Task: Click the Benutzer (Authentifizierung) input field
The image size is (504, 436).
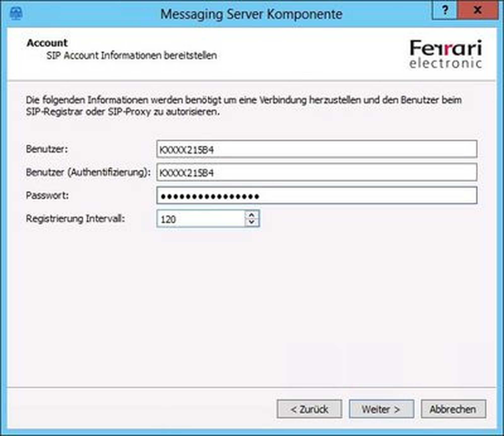Action: click(317, 172)
